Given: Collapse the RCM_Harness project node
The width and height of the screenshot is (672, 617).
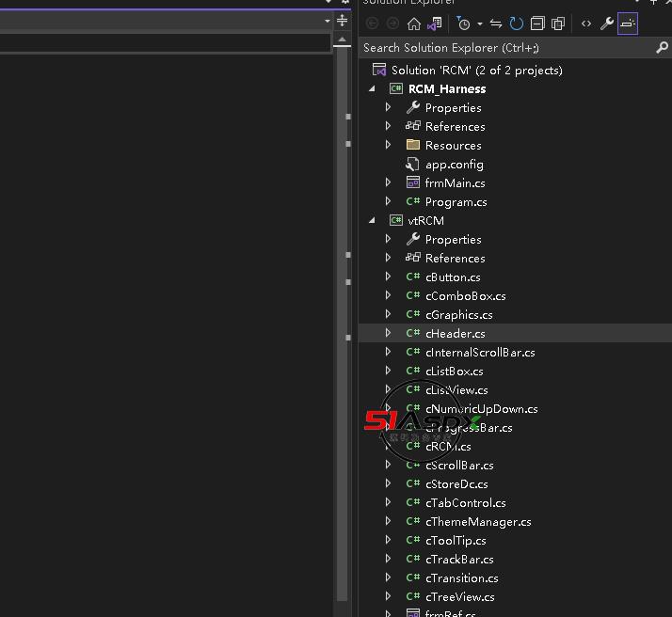Looking at the screenshot, I should point(373,88).
